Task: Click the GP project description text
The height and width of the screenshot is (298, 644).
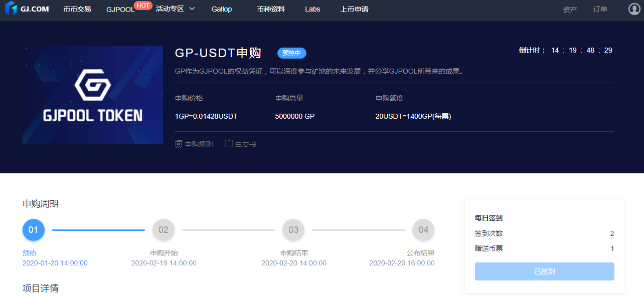Action: coord(320,71)
